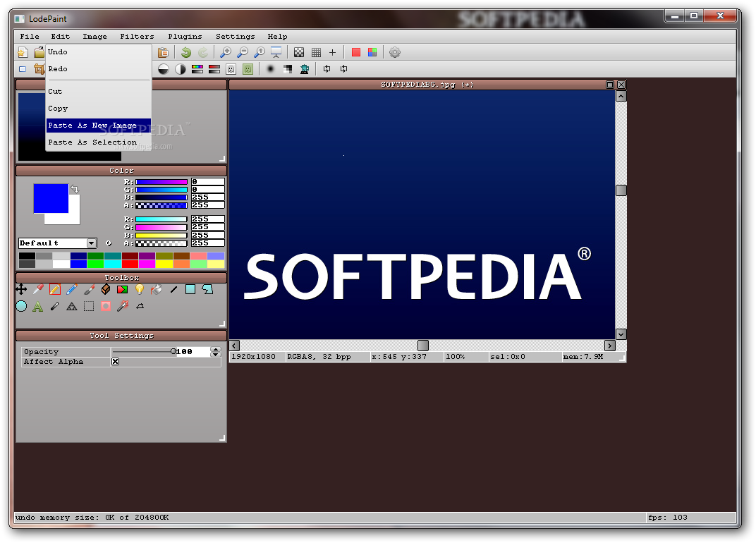756x543 pixels.
Task: Choose Paste As Selection menu entry
Action: pos(98,142)
